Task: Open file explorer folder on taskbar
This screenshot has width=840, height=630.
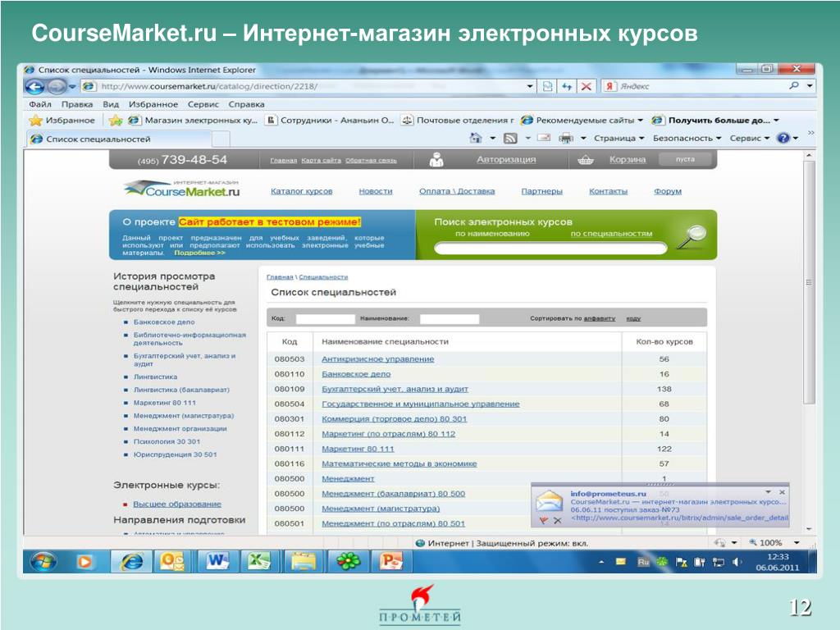Action: (304, 561)
